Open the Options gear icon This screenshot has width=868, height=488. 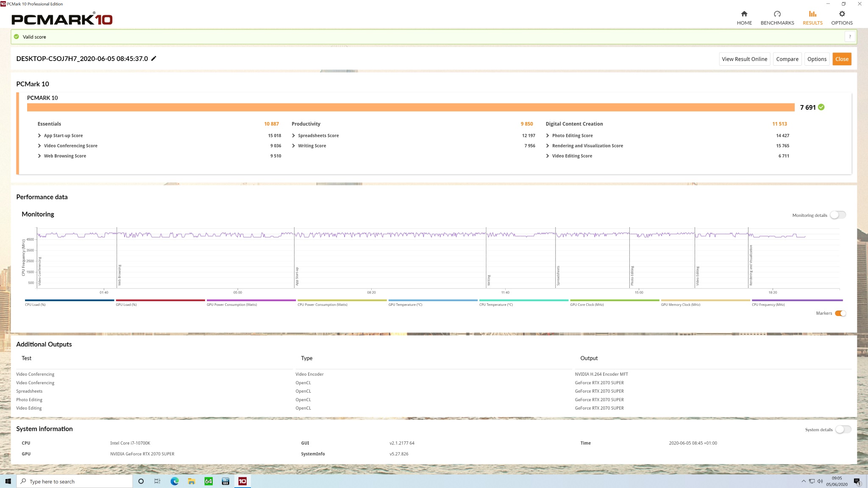(x=842, y=14)
